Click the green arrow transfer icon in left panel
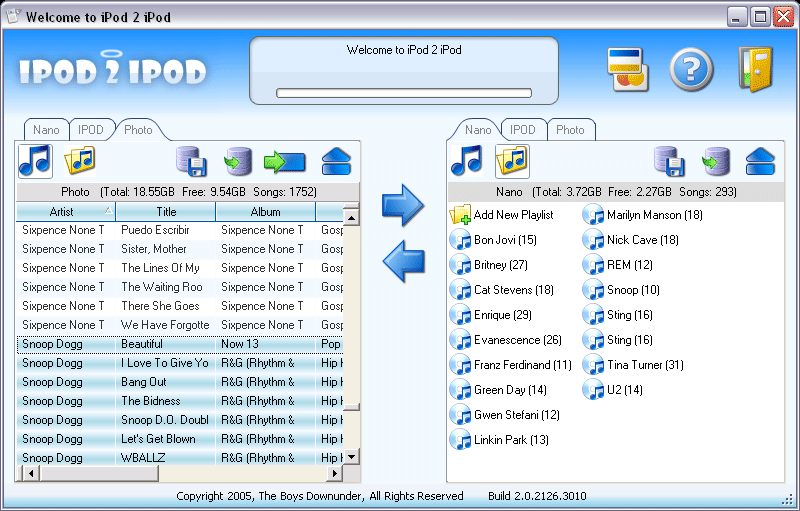The image size is (800, 511). point(285,163)
